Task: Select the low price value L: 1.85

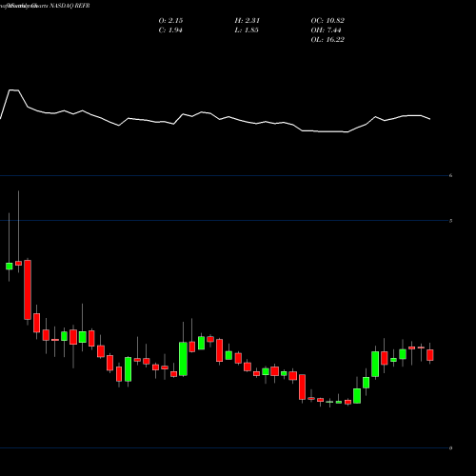Action: click(x=247, y=30)
